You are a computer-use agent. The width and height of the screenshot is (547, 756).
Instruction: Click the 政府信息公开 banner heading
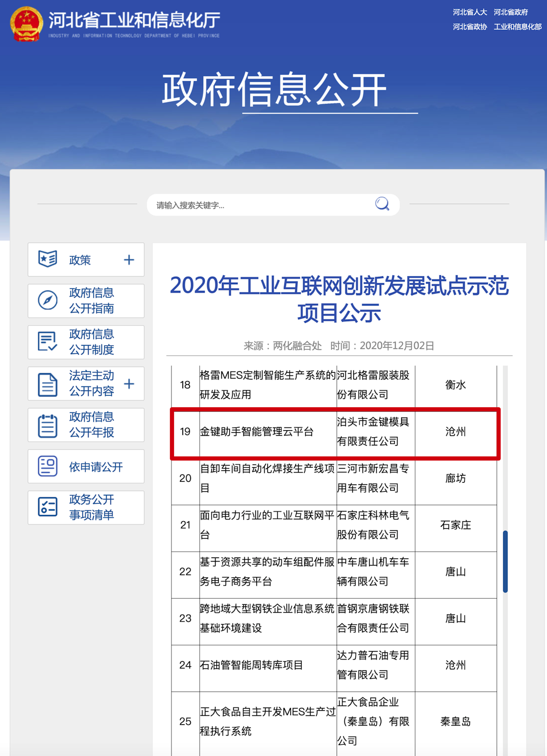point(274,90)
